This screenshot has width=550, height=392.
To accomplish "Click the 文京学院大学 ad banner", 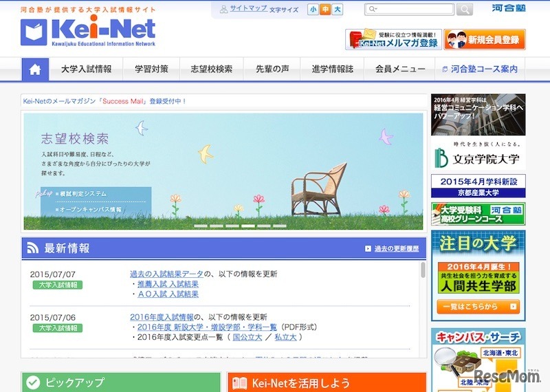I will pyautogui.click(x=478, y=131).
